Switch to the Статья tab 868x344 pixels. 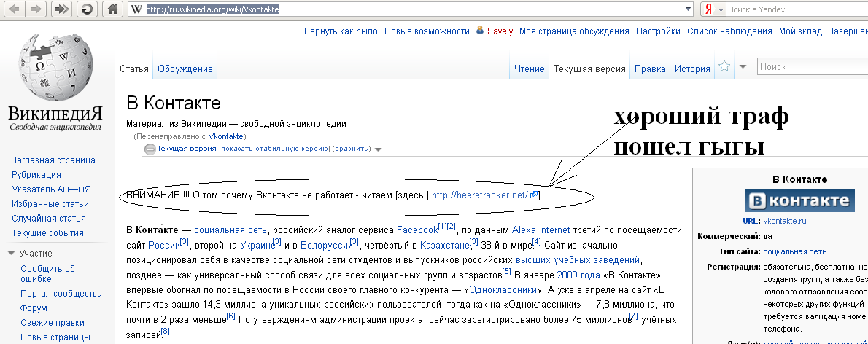(134, 69)
